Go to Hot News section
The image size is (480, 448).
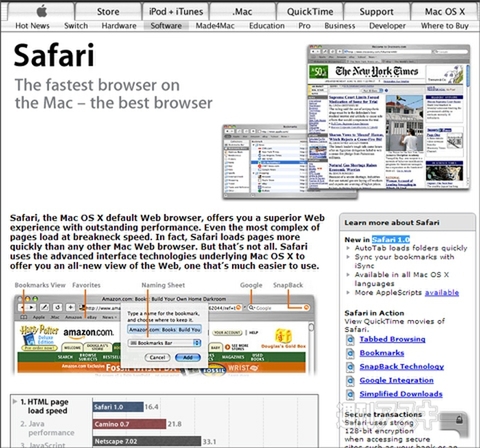[32, 26]
